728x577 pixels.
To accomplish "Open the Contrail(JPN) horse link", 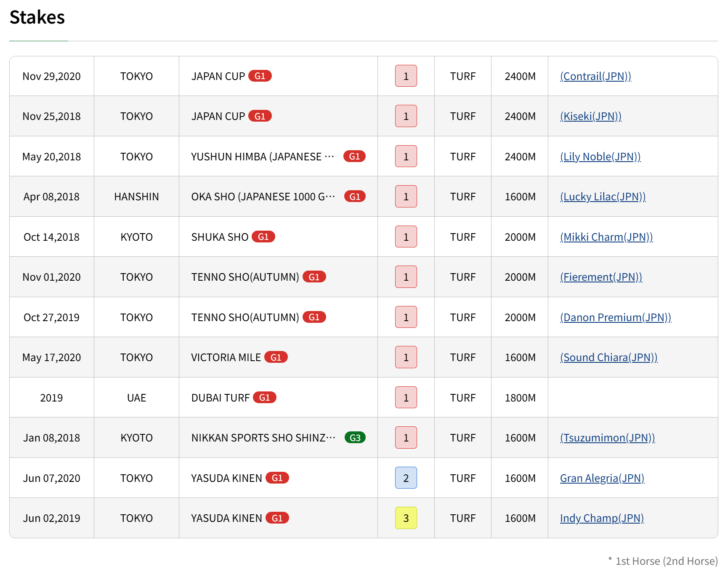I will tap(595, 76).
